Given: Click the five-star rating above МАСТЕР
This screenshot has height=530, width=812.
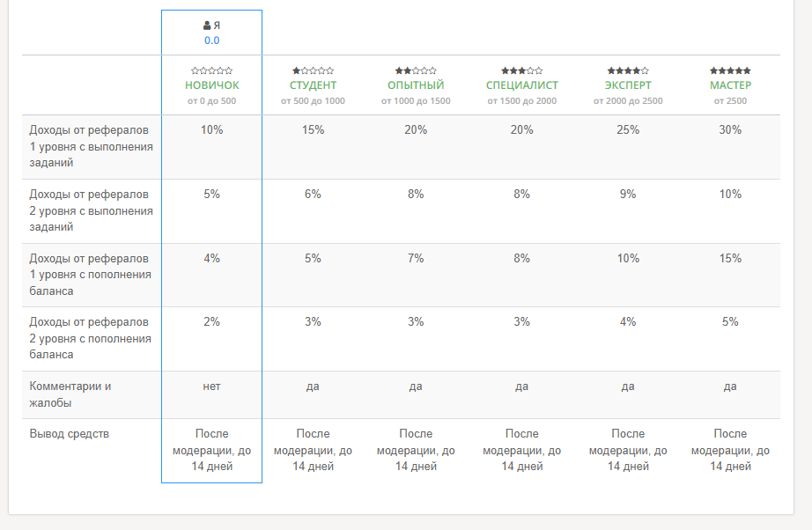Looking at the screenshot, I should 730,70.
